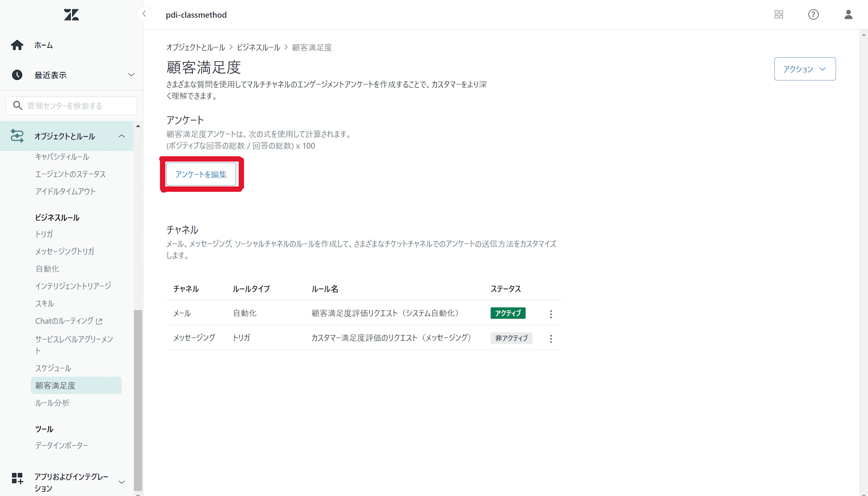Image resolution: width=868 pixels, height=496 pixels.
Task: Click the sidebar scrollbar up arrow
Action: pyautogui.click(x=138, y=126)
